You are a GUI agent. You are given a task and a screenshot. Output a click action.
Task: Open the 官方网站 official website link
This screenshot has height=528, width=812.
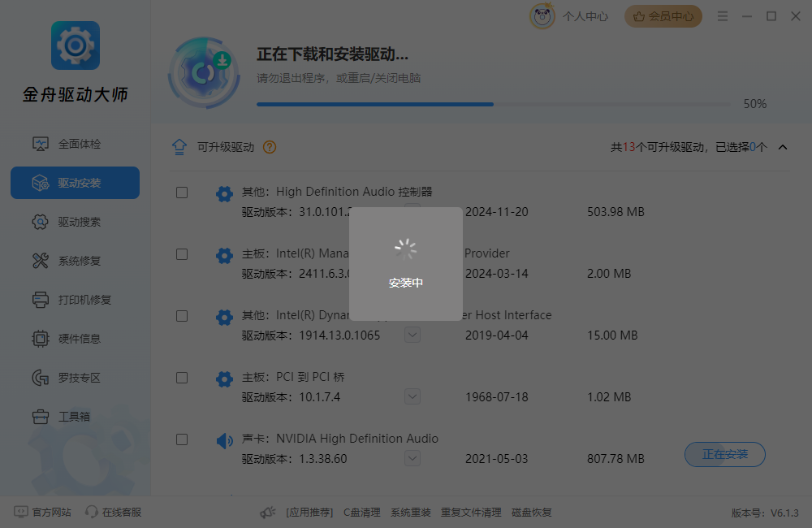(51, 513)
